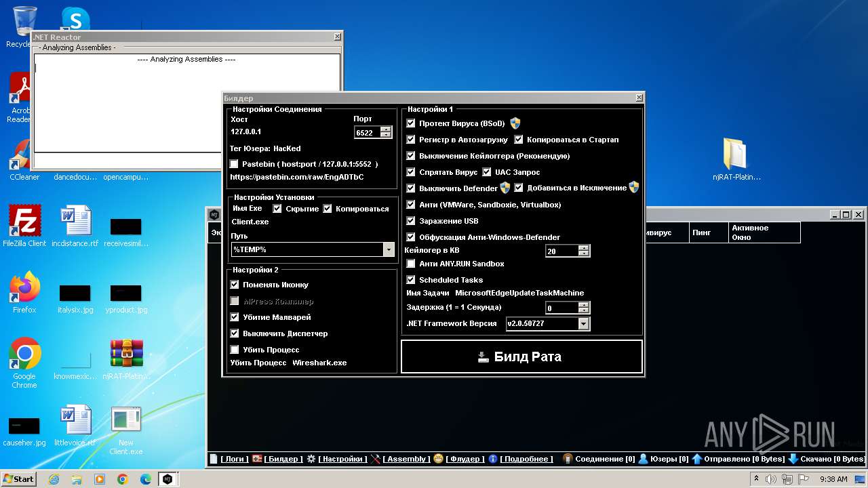Click the Edge icon in taskbar
868x488 pixels.
(145, 479)
